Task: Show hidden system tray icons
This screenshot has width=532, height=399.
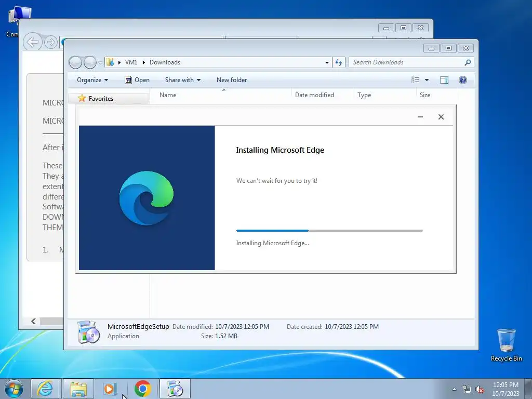Action: [x=454, y=389]
